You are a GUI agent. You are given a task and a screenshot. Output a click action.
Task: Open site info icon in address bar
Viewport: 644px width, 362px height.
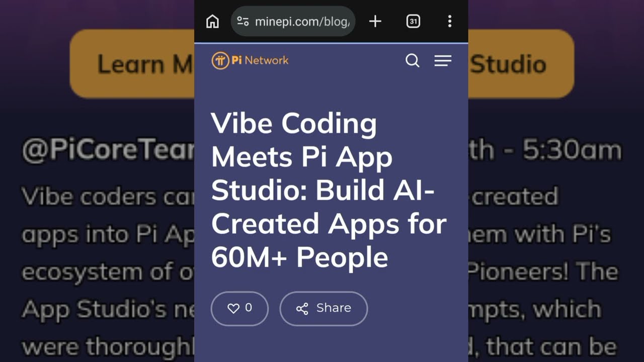[x=243, y=21]
